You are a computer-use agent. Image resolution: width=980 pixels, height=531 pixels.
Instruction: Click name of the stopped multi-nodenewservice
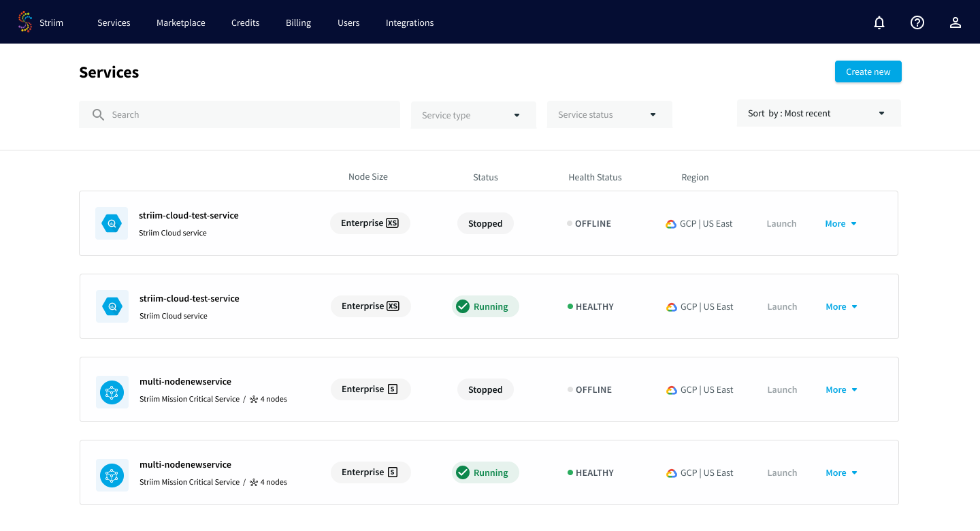pyautogui.click(x=185, y=381)
